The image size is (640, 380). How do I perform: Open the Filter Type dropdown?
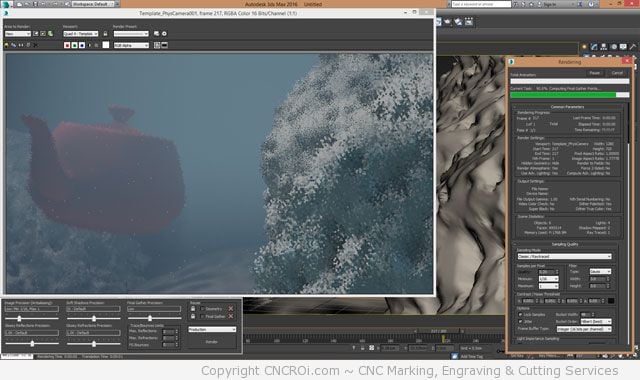[600, 272]
